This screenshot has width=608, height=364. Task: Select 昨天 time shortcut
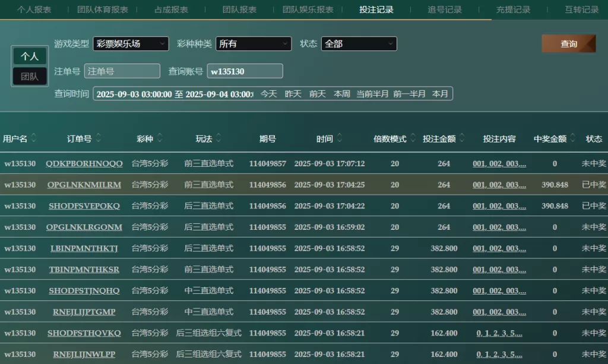[x=293, y=94]
